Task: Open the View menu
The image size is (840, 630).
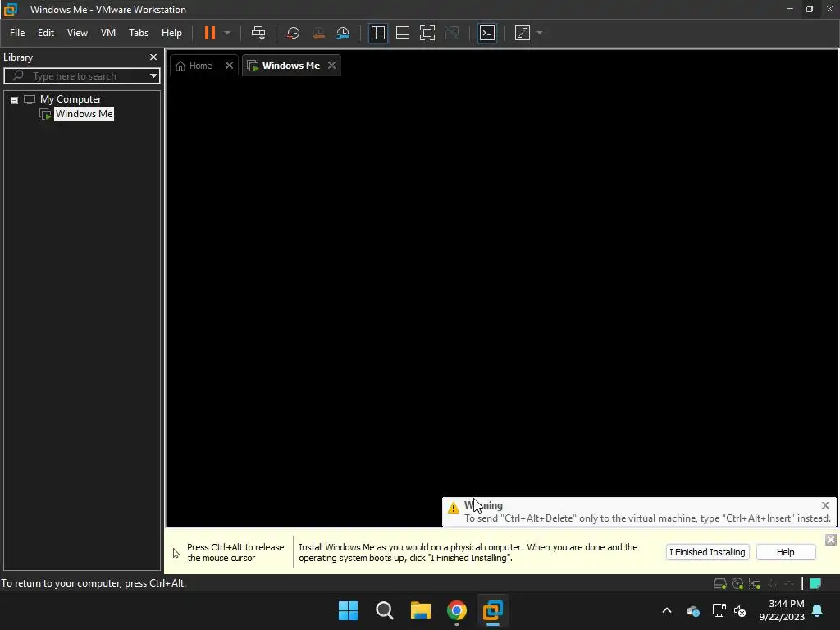Action: [77, 33]
